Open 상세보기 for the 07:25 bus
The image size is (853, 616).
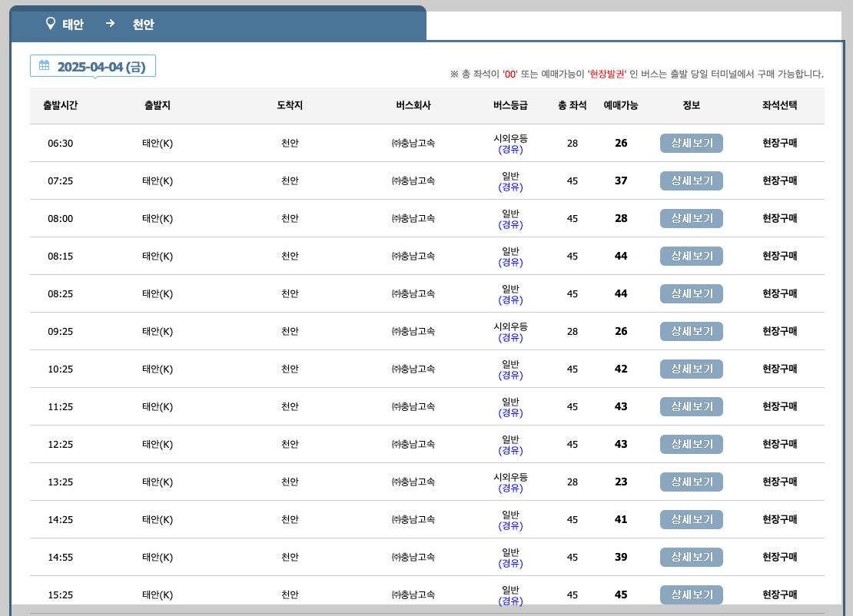point(692,180)
